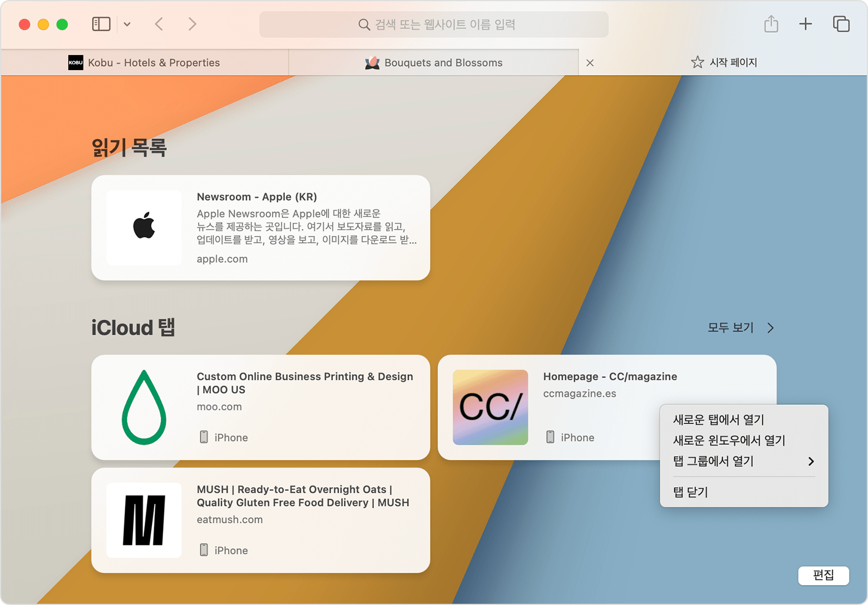Open the Share icon menu
This screenshot has height=605, width=868.
point(771,24)
